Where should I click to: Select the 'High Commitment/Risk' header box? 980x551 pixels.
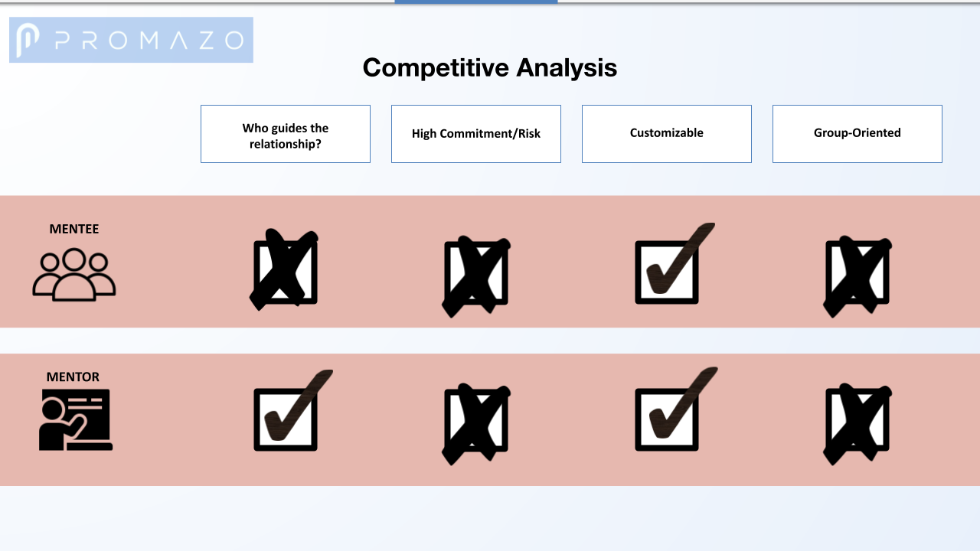click(476, 134)
